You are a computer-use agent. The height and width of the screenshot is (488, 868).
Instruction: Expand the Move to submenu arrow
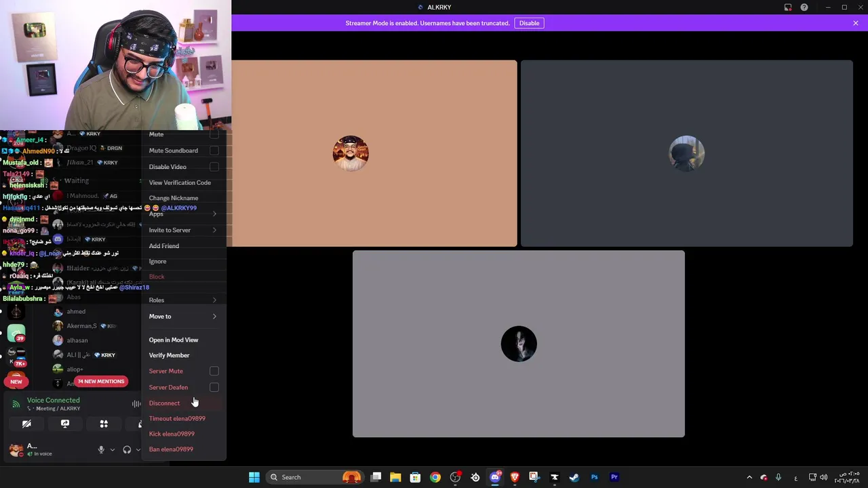pyautogui.click(x=214, y=317)
